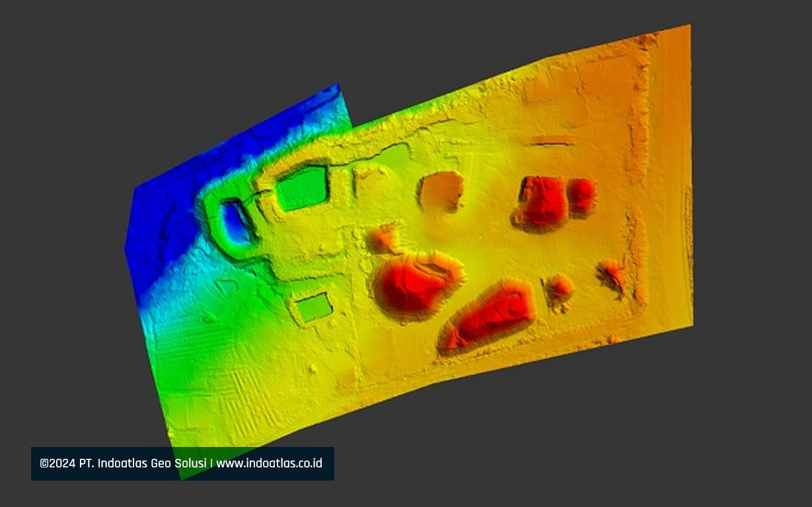
Task: Click the blue oval depression beside the pond
Action: click(x=235, y=221)
